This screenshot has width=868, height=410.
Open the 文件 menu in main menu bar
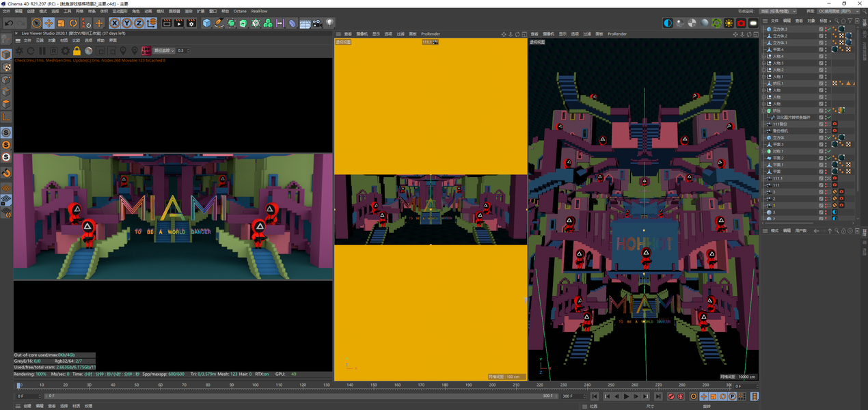(6, 11)
